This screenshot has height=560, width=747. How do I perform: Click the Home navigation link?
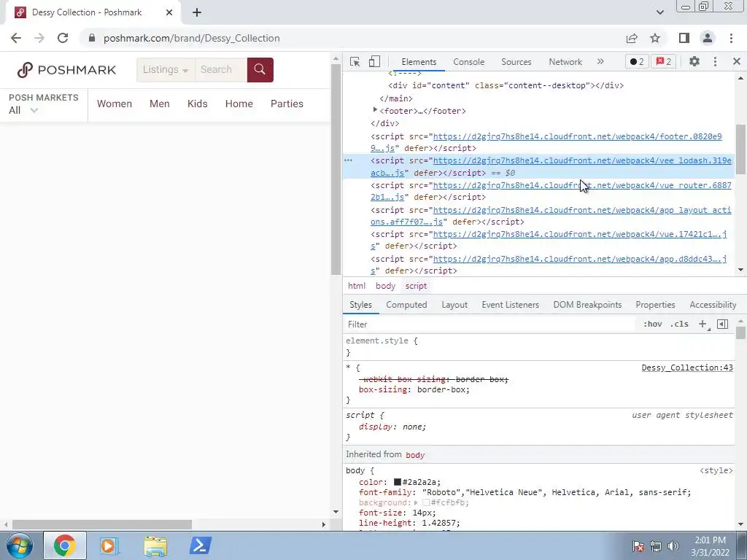[x=239, y=104]
